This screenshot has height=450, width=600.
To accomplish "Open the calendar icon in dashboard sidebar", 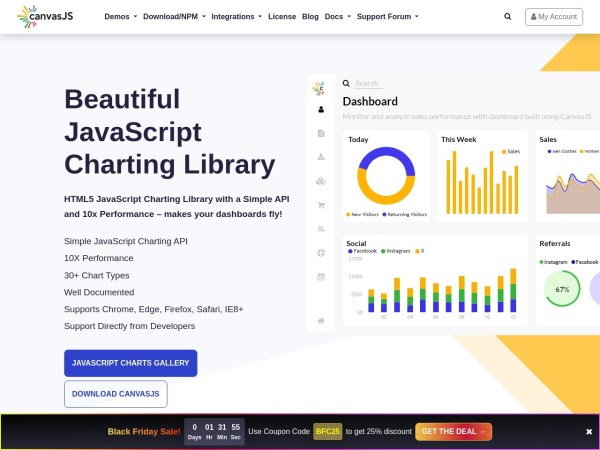I will point(320,276).
